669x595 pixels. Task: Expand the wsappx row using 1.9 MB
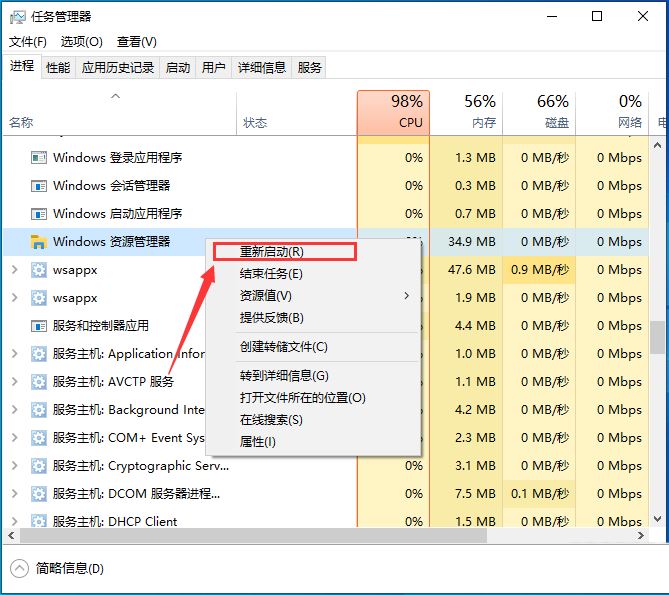[15, 298]
